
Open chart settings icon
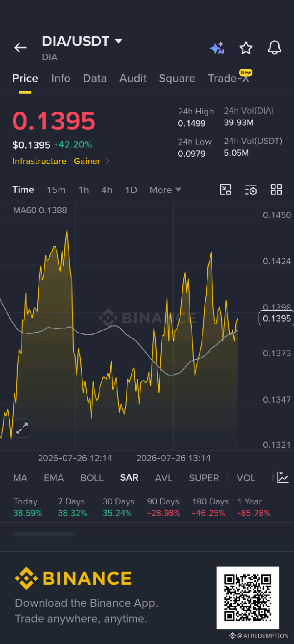coord(251,190)
